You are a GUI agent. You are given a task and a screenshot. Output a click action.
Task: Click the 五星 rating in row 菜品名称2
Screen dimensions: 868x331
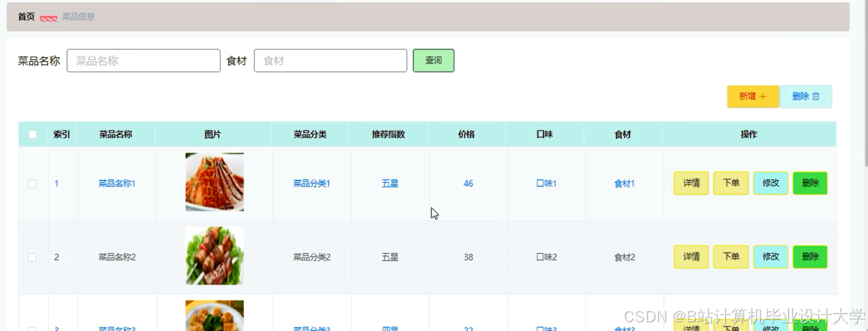tap(390, 257)
